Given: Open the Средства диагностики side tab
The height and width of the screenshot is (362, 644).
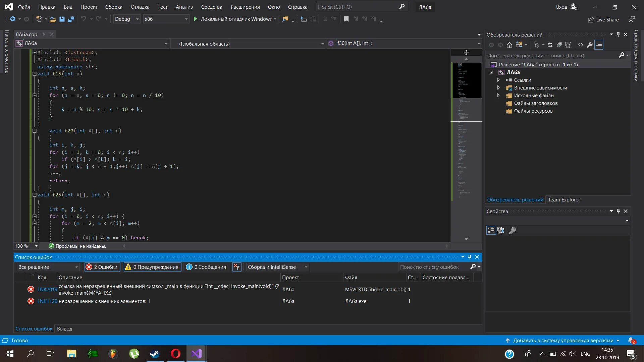Looking at the screenshot, I should [x=636, y=56].
